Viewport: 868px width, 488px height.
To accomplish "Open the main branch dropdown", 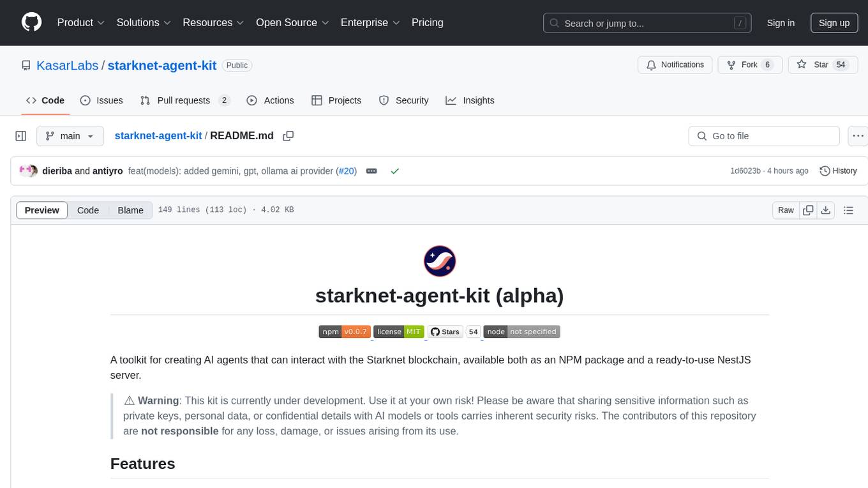I will [70, 136].
